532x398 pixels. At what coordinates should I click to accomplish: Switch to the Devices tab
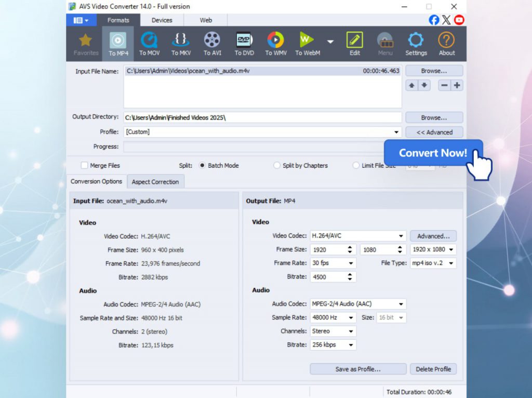tap(162, 20)
